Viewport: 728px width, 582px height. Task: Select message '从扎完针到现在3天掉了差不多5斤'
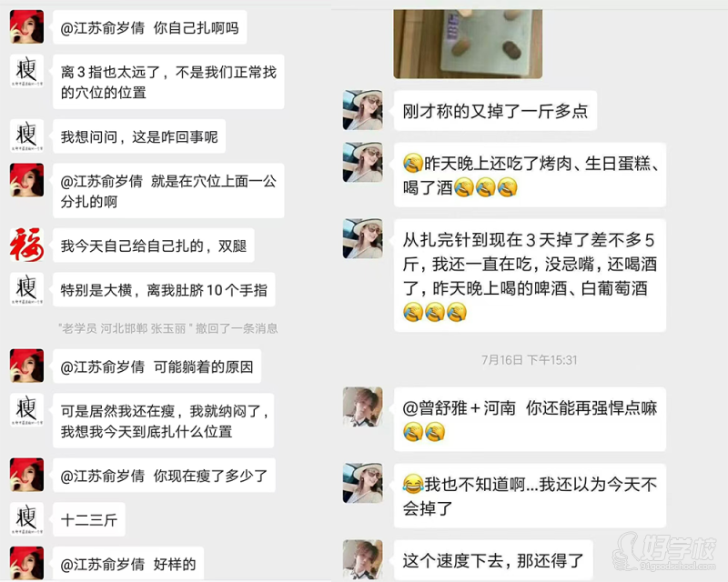click(x=530, y=276)
